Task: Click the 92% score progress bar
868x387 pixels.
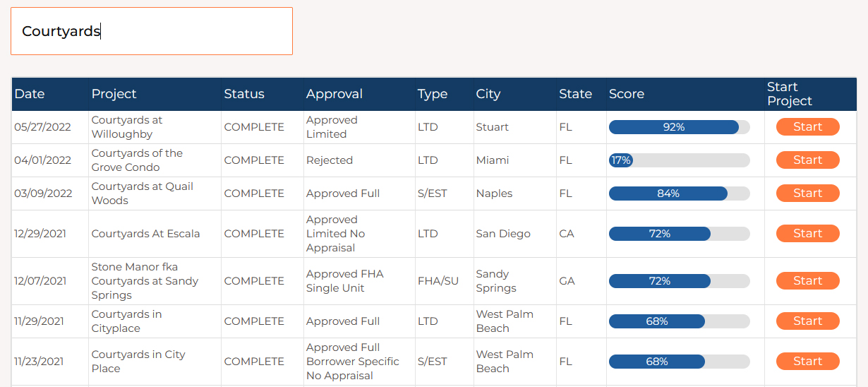Action: pyautogui.click(x=679, y=127)
